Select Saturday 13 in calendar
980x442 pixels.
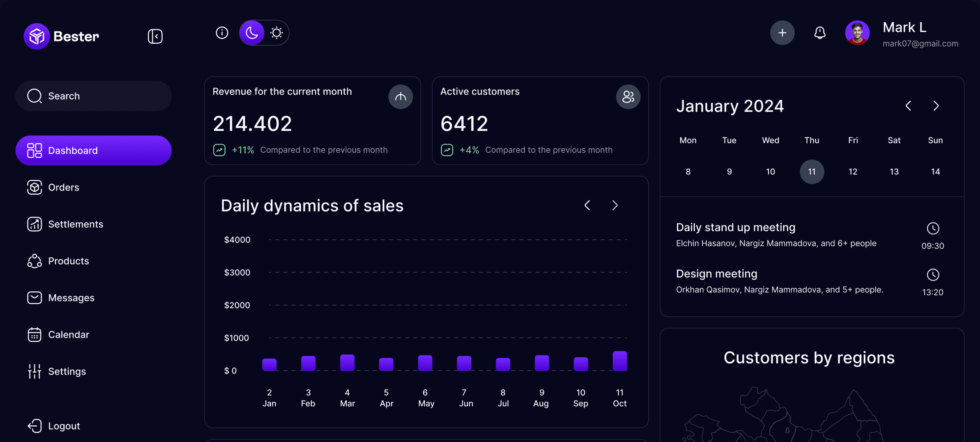894,172
